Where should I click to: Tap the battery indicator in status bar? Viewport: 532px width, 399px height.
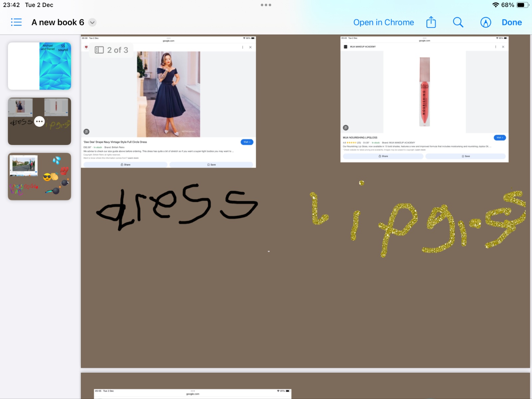(522, 5)
